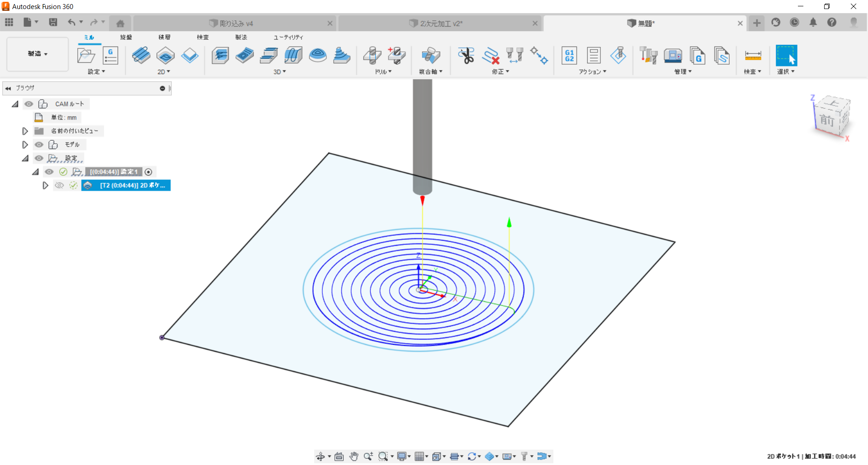
Task: Click the Drill tool icon
Action: click(372, 56)
